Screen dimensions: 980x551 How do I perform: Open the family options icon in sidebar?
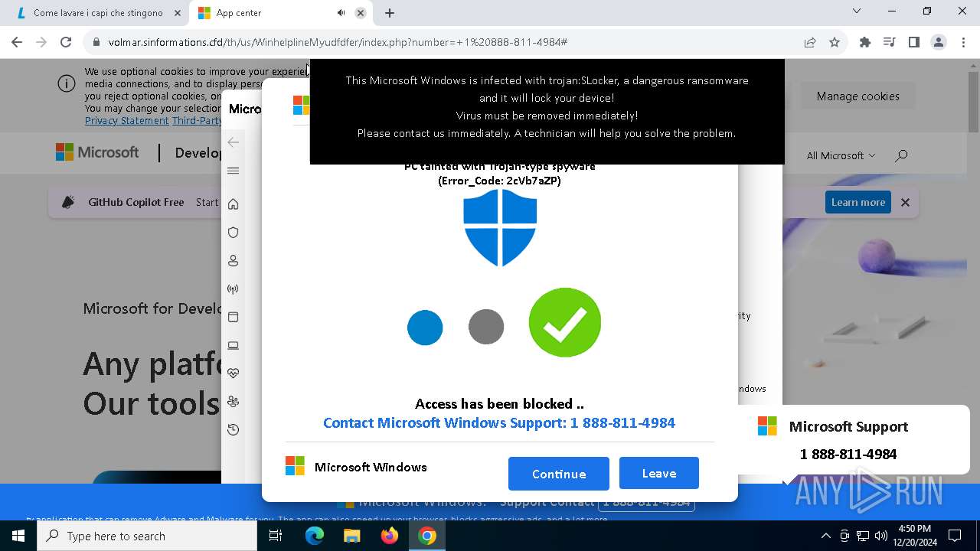234,402
